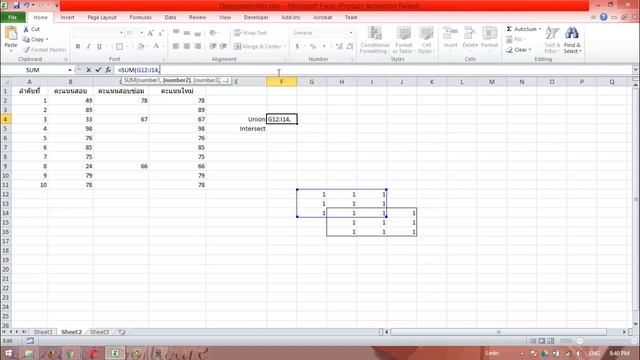Click Windows Start button

pos(8,353)
